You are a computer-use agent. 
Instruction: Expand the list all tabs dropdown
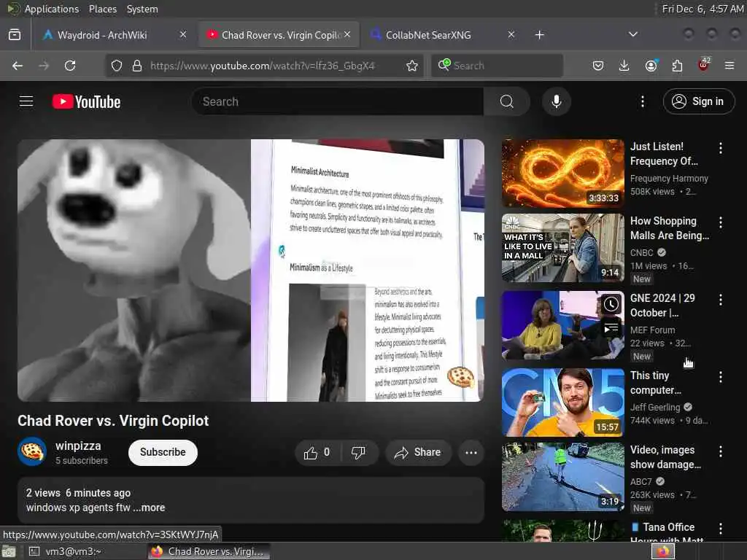(632, 34)
